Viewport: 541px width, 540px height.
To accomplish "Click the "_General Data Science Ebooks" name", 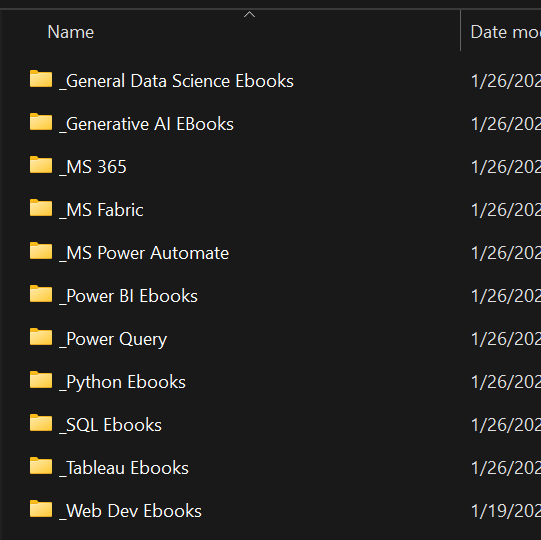I will [x=176, y=81].
